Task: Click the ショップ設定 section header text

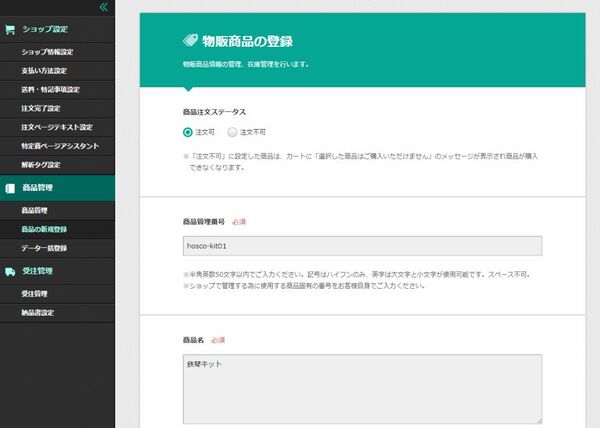Action: (45, 29)
